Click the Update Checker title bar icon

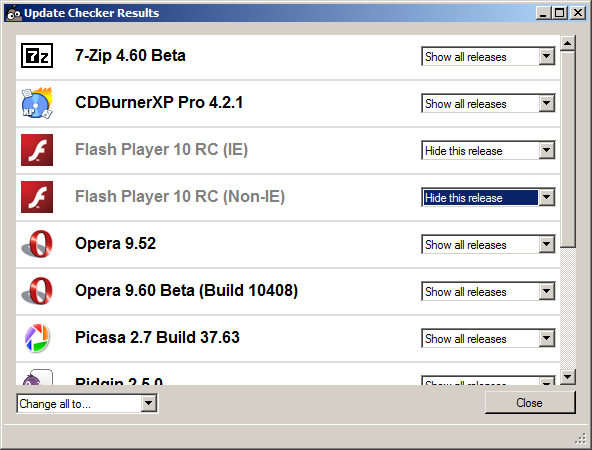tap(14, 13)
